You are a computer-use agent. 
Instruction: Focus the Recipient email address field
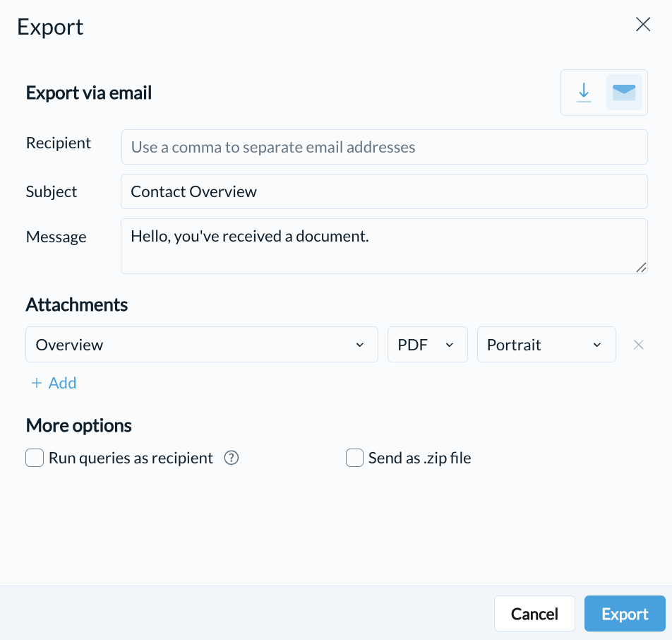pyautogui.click(x=385, y=147)
